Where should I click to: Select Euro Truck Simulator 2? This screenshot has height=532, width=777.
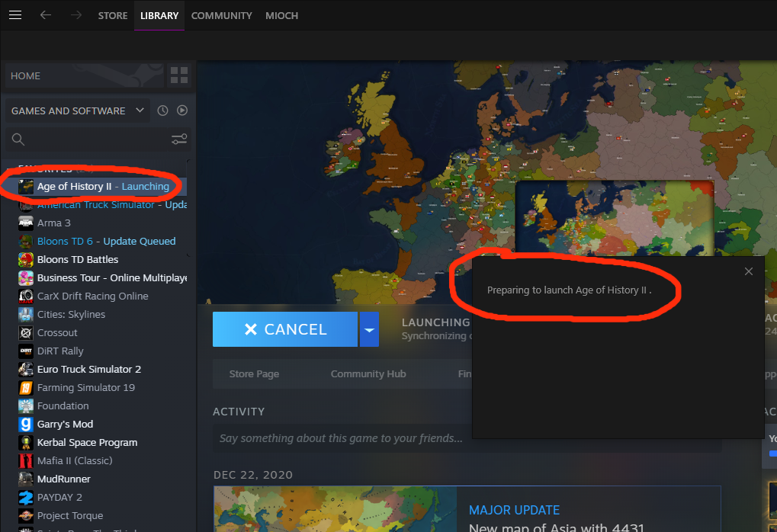(x=89, y=370)
